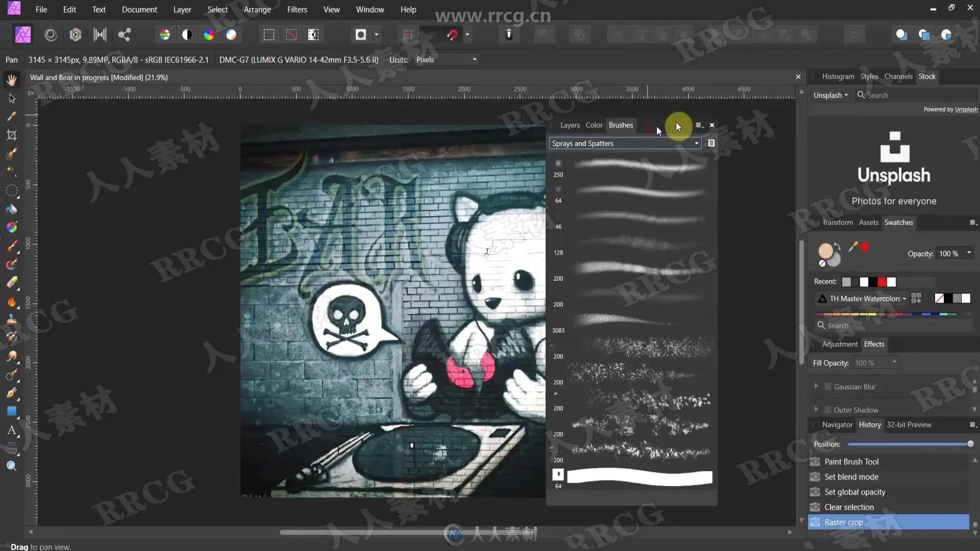
Task: Switch to the Navigator tab
Action: coord(837,424)
